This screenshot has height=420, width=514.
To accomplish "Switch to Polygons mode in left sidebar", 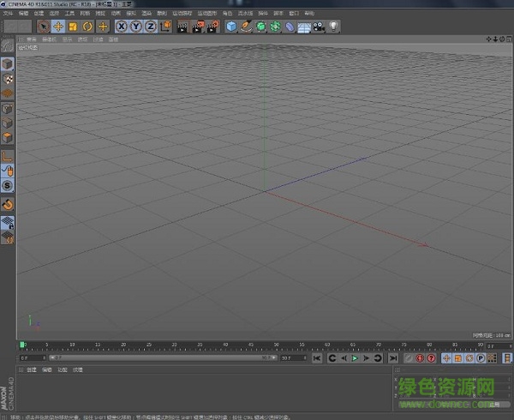I will point(8,138).
